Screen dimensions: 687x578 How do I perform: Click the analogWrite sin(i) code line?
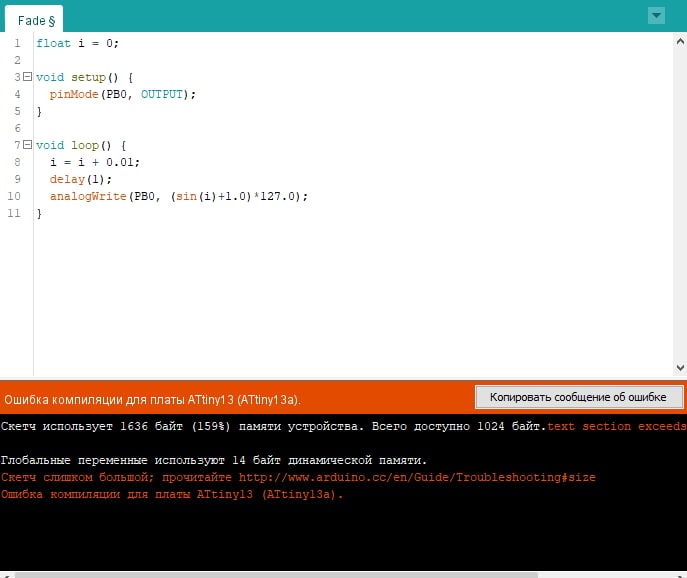tap(178, 196)
